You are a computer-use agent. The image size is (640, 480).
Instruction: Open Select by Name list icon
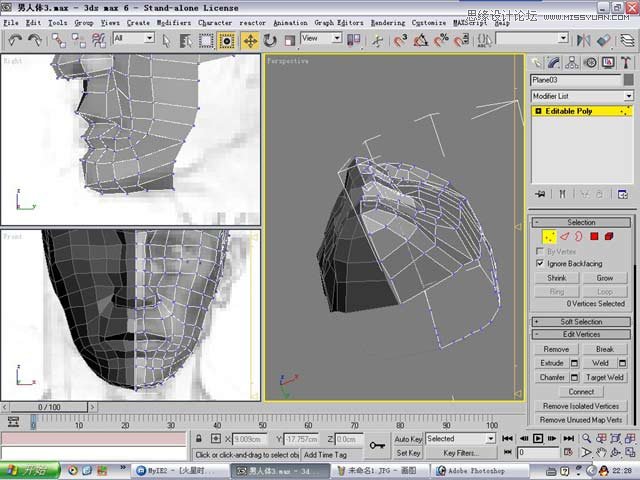(186, 41)
